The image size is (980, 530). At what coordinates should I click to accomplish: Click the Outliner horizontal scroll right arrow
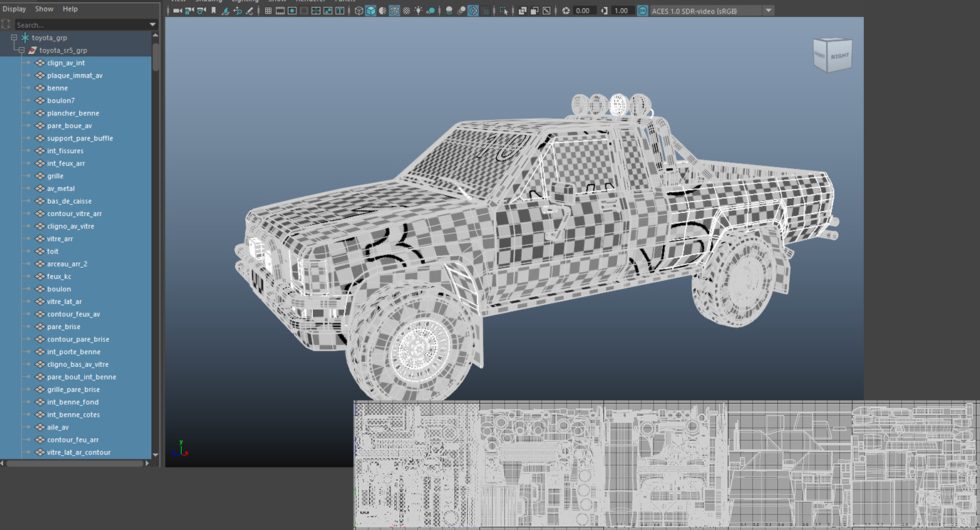point(148,463)
